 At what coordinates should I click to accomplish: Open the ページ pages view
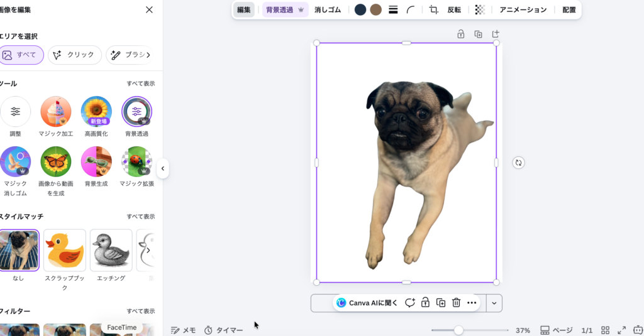(x=556, y=330)
